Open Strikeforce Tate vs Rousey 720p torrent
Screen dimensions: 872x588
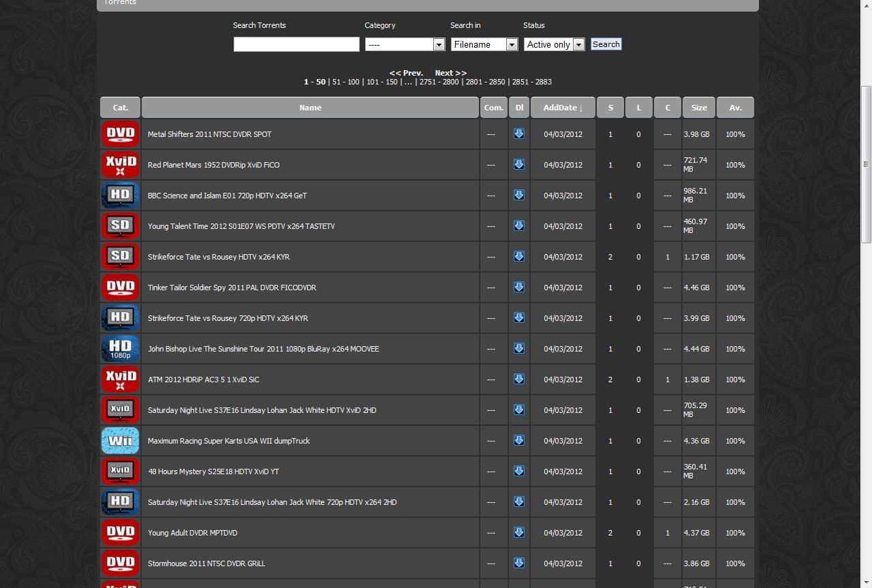pos(228,318)
